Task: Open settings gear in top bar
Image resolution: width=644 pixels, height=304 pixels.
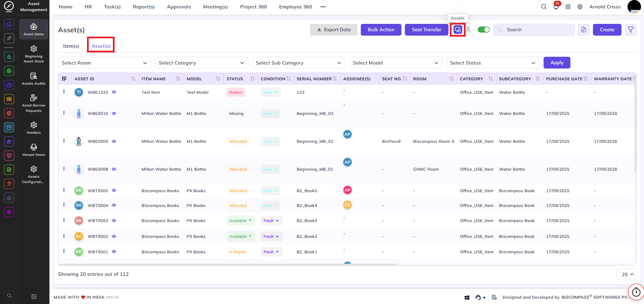Action: click(580, 7)
